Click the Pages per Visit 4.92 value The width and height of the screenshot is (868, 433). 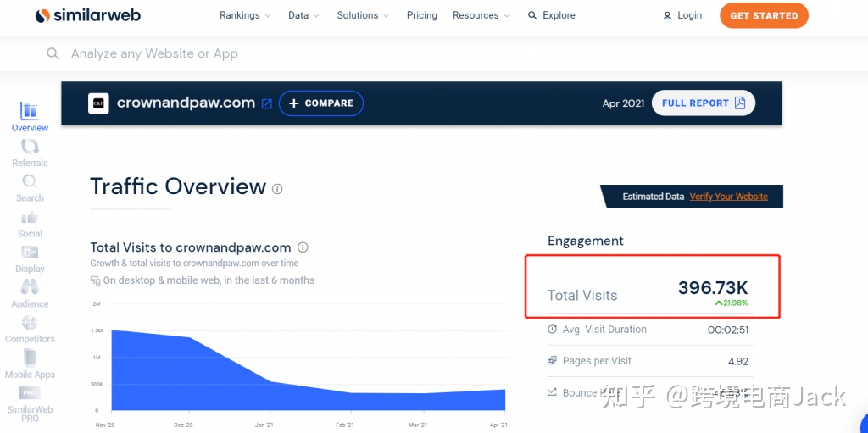(x=738, y=362)
